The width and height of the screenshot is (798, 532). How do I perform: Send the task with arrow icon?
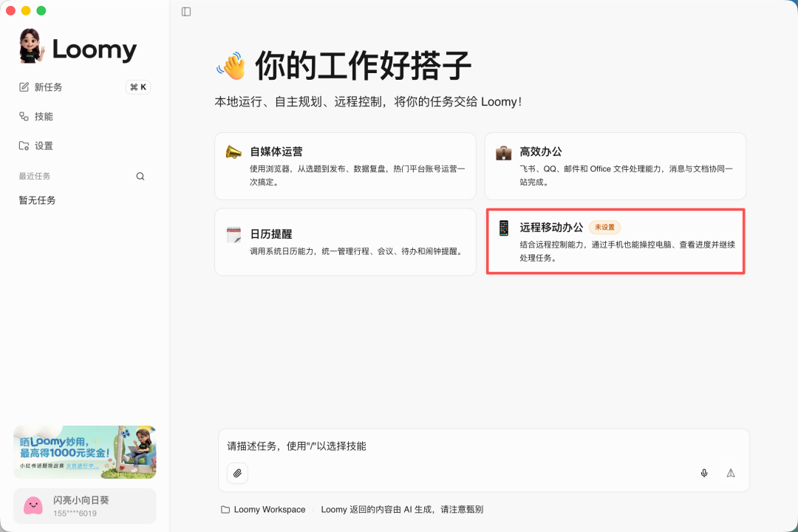[731, 473]
